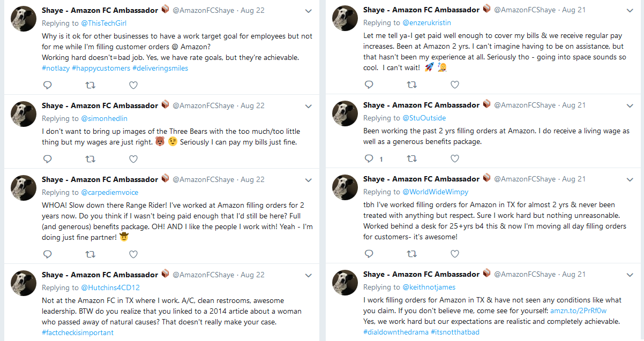The width and height of the screenshot is (644, 341).
Task: Retweet the tweet replying to @enzerukristin
Action: (411, 84)
